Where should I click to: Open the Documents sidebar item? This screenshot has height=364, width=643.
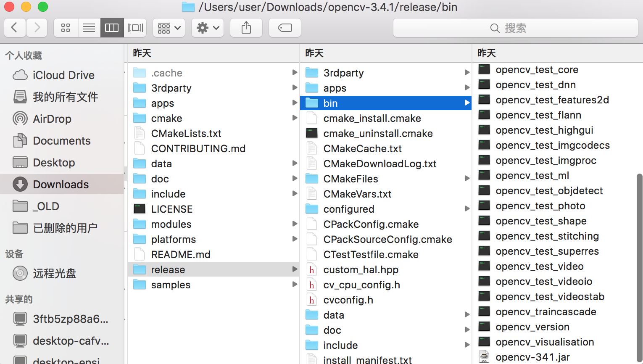(x=62, y=140)
